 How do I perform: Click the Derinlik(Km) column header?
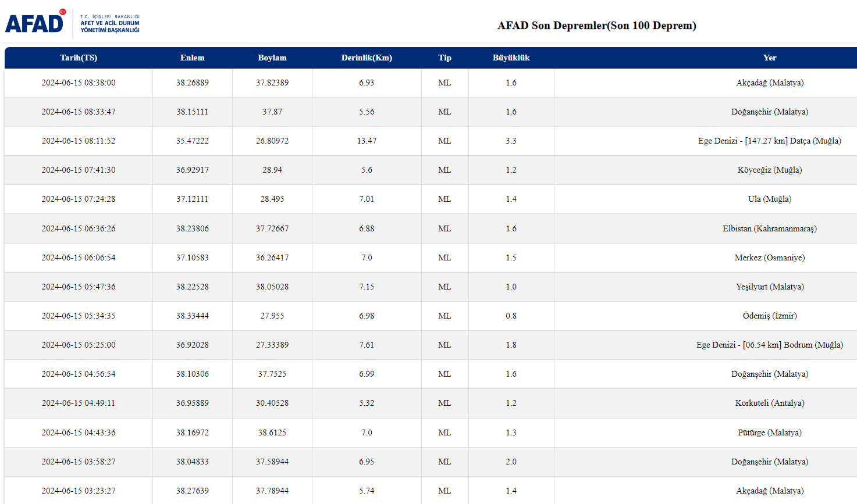pos(367,58)
